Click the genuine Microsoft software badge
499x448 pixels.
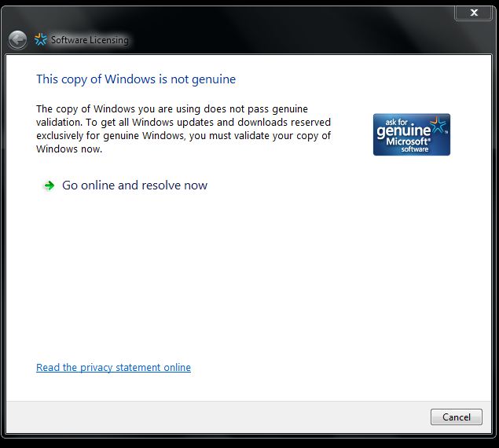412,134
